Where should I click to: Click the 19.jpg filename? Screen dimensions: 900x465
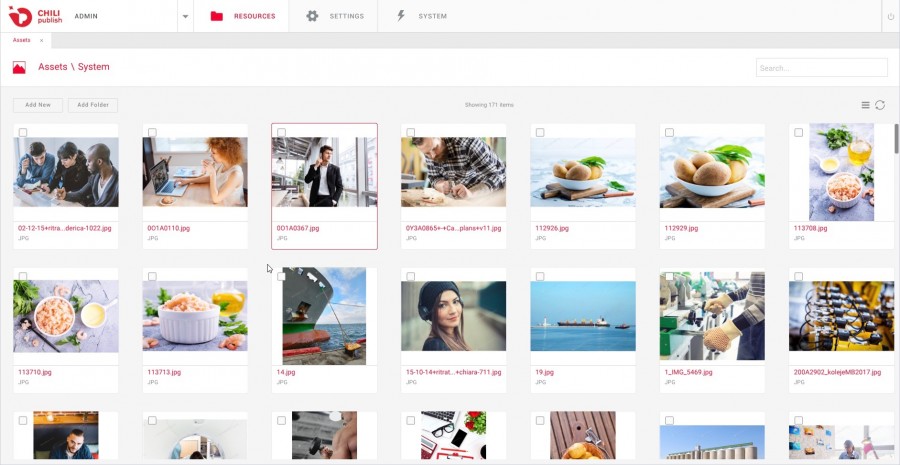point(544,372)
